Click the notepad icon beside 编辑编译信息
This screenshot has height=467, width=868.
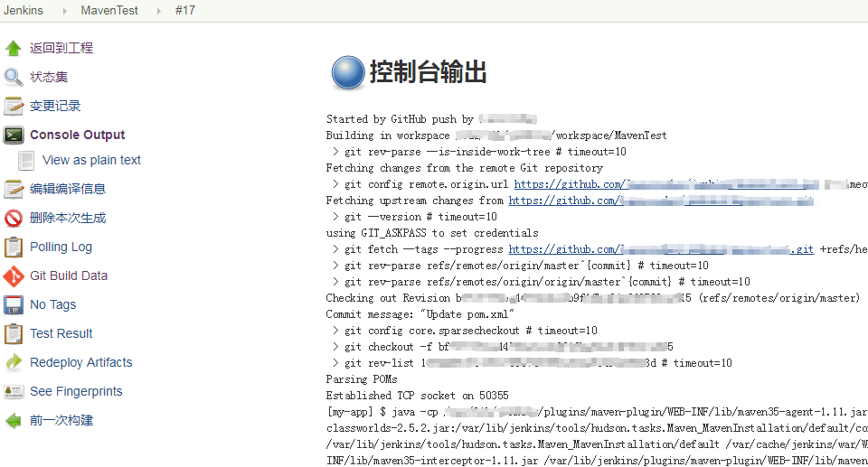click(x=14, y=189)
